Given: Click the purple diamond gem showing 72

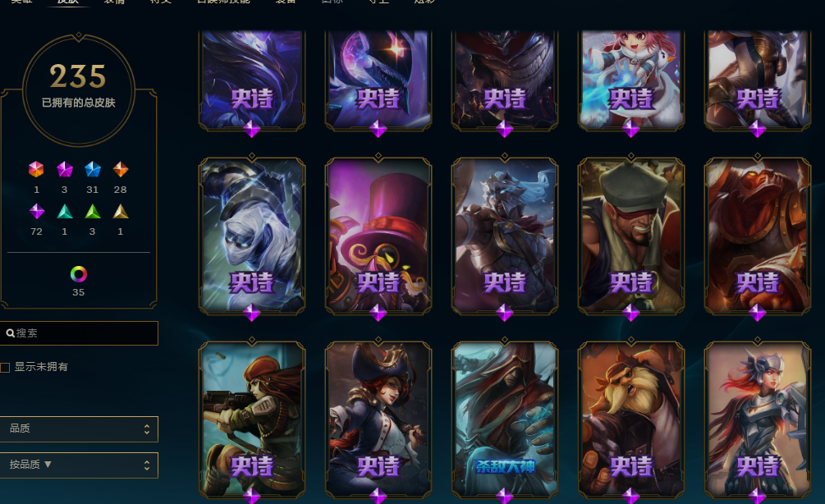Looking at the screenshot, I should coord(36,212).
